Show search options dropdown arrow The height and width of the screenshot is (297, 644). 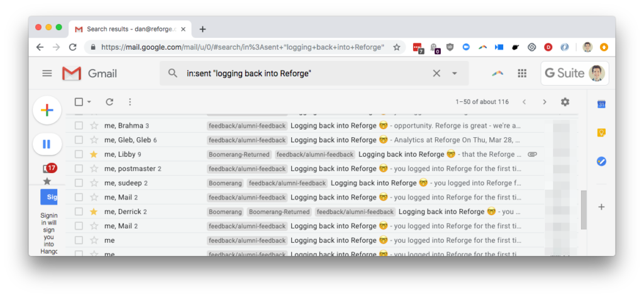pyautogui.click(x=454, y=73)
